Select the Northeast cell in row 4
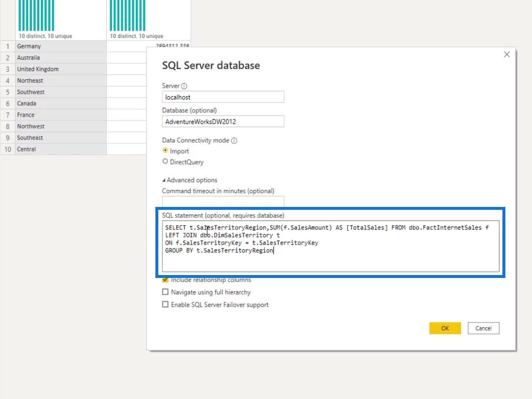This screenshot has width=532, height=399. coord(61,81)
